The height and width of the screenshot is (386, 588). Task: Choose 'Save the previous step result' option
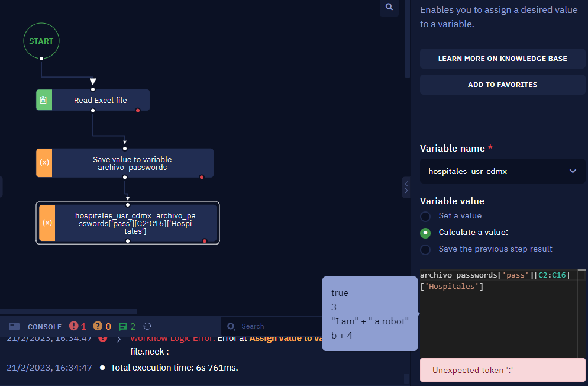[x=425, y=249]
